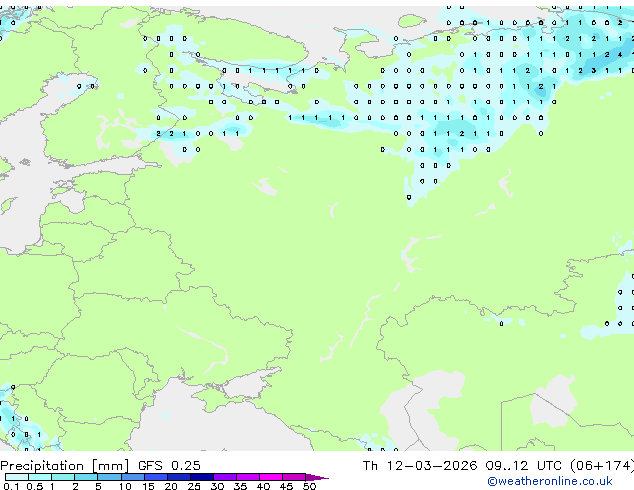This screenshot has width=634, height=490.
Task: Select the 30–35 mm violet legend box
Action: click(224, 477)
